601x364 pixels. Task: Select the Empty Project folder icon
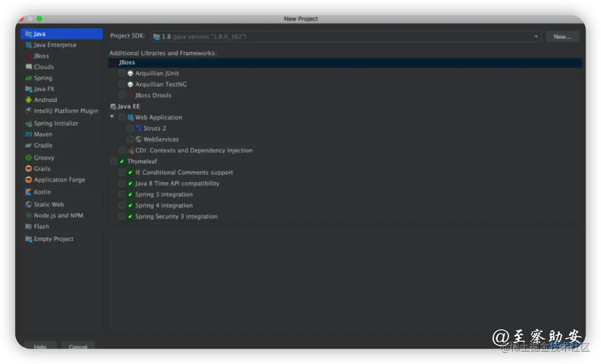[28, 239]
